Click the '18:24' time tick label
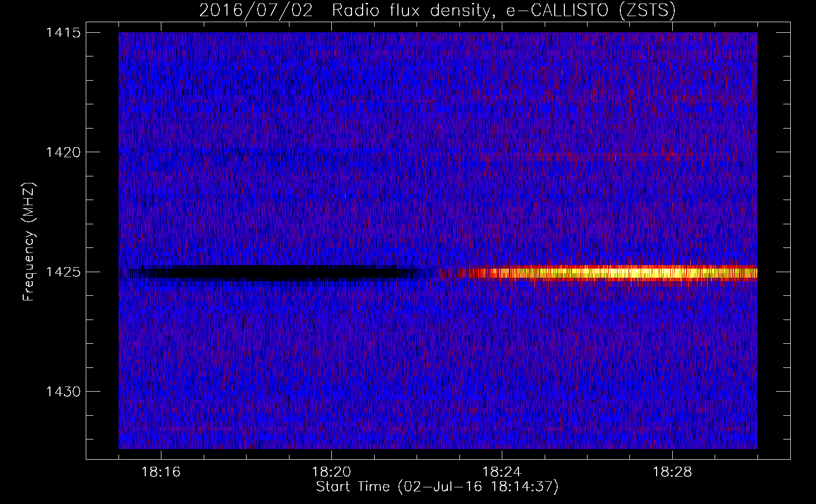The height and width of the screenshot is (504, 816). [502, 472]
